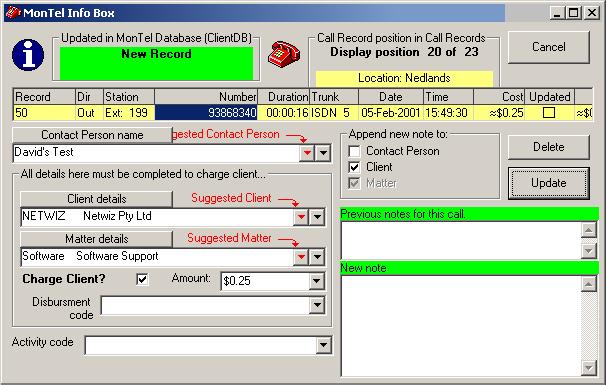Click the Date column header
The height and width of the screenshot is (385, 606).
point(391,97)
